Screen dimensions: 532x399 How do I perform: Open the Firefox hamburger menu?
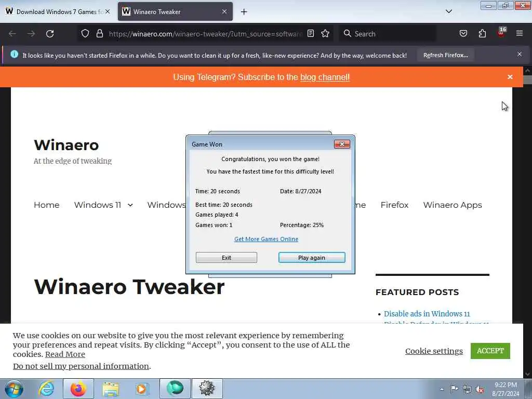(x=520, y=33)
